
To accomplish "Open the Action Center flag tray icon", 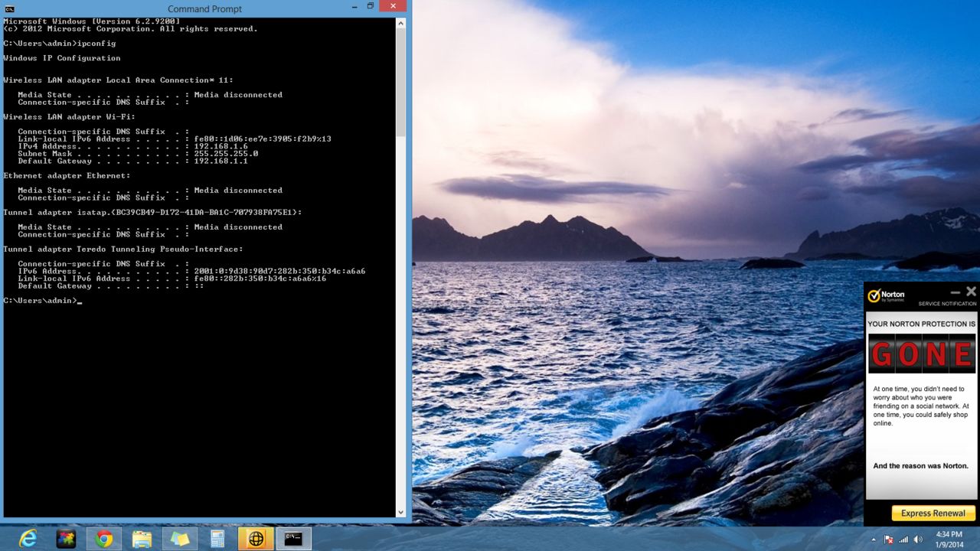I will [889, 539].
